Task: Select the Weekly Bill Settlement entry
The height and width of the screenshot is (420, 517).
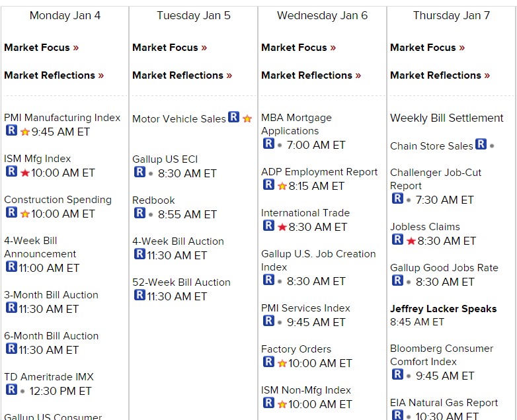Action: point(447,118)
